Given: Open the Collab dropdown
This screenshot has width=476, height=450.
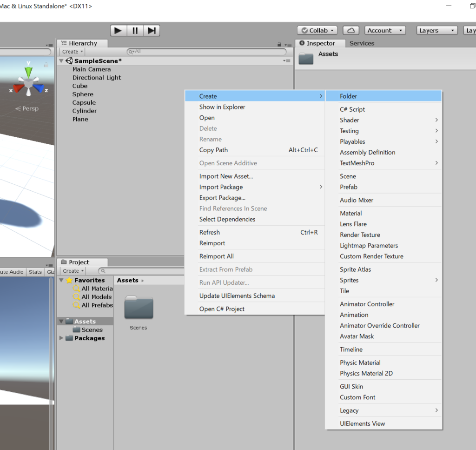Looking at the screenshot, I should (x=318, y=31).
